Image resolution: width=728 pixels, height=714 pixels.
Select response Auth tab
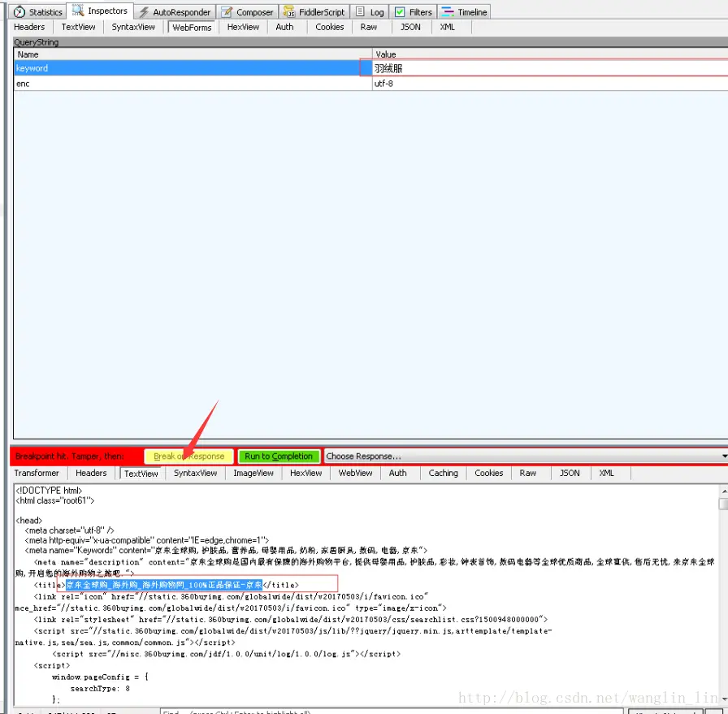[x=398, y=473]
